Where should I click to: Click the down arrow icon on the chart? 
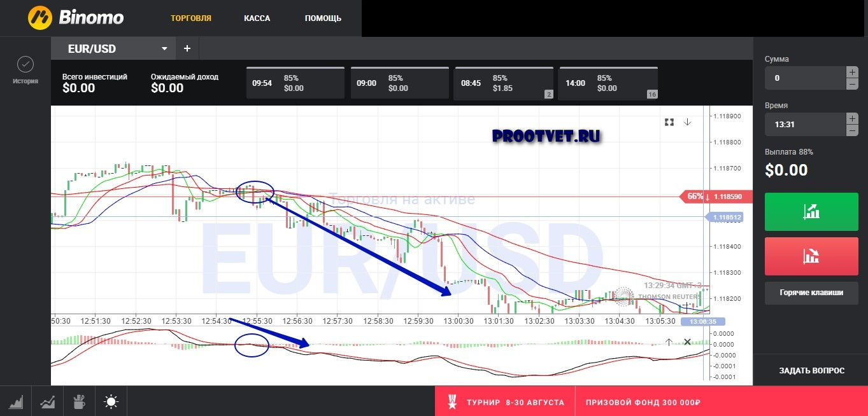688,121
